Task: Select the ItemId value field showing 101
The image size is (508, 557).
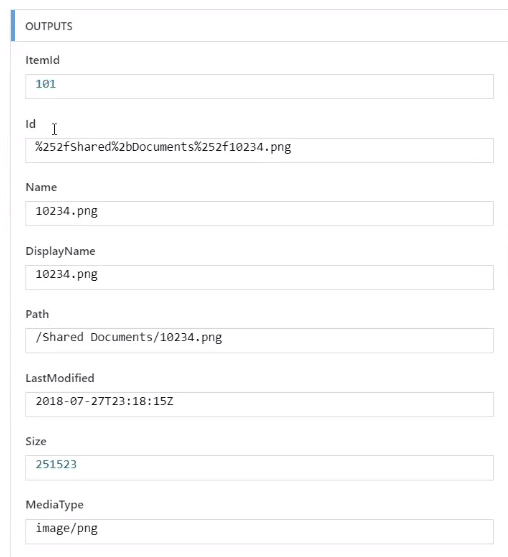Action: coord(259,86)
